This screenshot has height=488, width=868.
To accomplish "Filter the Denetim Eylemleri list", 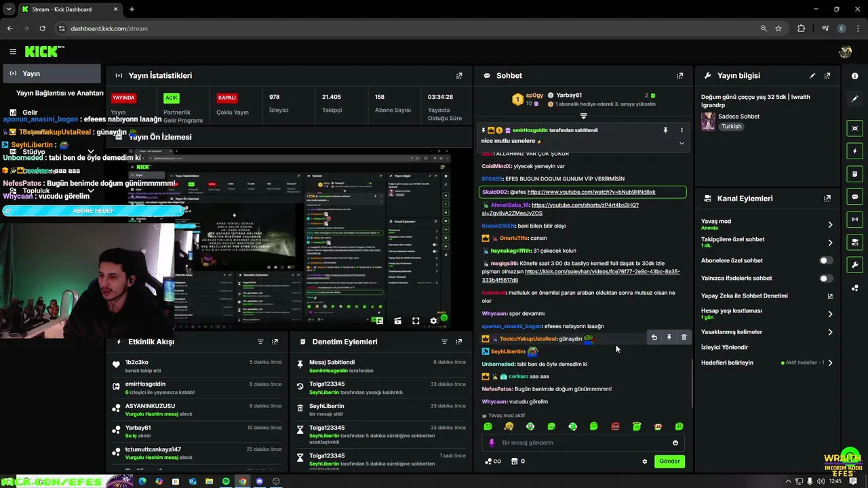I will (444, 342).
